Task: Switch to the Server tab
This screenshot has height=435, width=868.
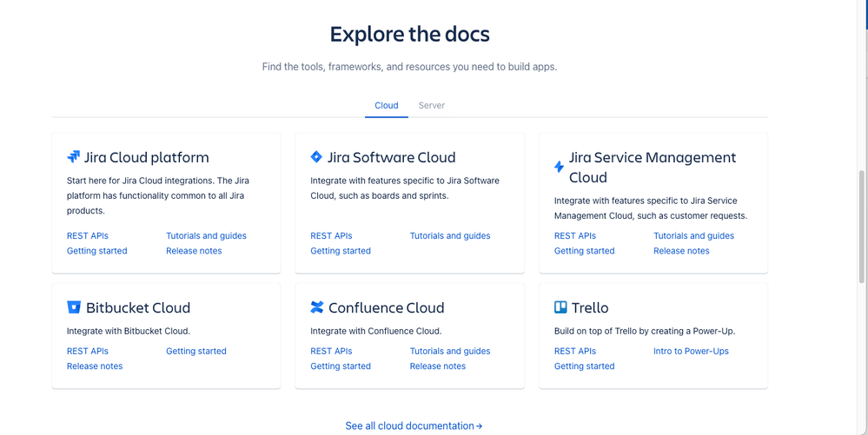Action: coord(431,105)
